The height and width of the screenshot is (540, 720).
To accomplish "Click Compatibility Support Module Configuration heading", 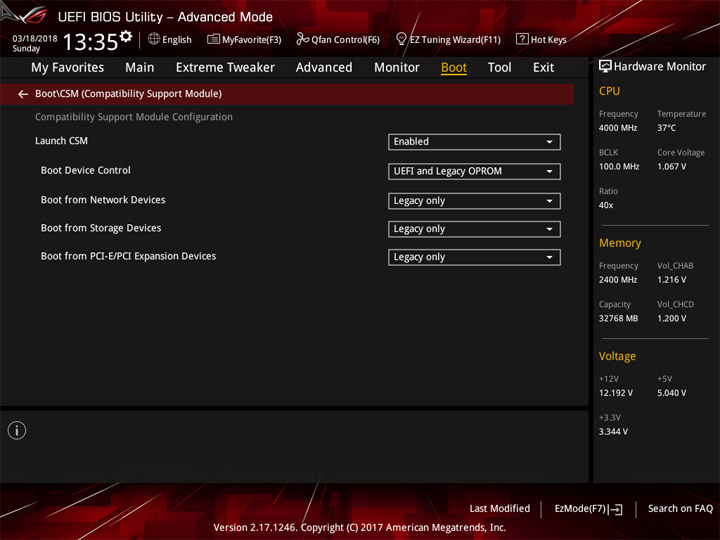I will [x=134, y=117].
